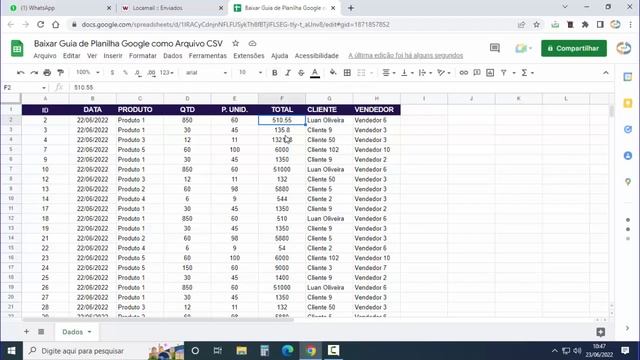Viewport: 640px width, 360px height.
Task: Open the font size dropdown
Action: (251, 73)
